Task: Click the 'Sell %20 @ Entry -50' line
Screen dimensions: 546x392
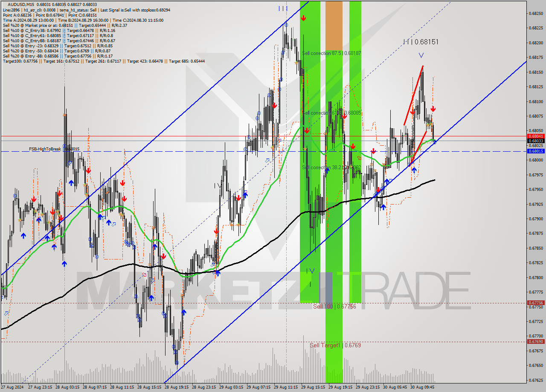Action: 58,51
